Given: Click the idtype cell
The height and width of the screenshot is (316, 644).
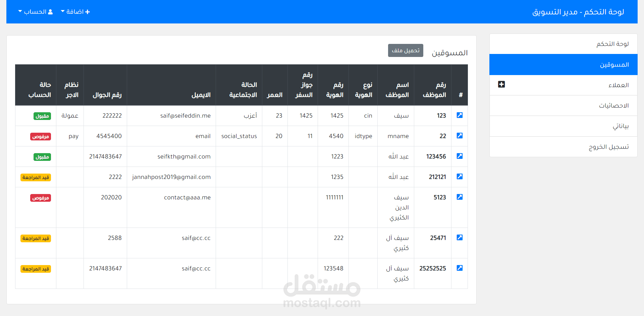Looking at the screenshot, I should [x=364, y=136].
